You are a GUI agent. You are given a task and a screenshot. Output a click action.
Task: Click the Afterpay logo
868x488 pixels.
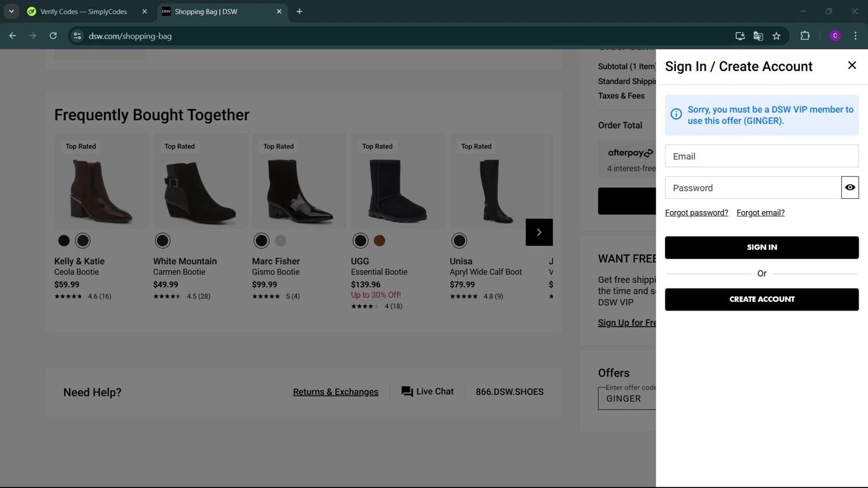click(631, 153)
